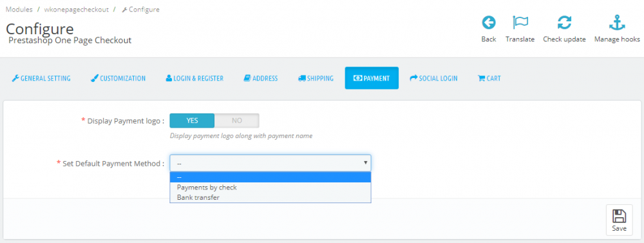Viewport: 644px width, 243px height.
Task: Click the 'Display payment logo along with payment name' hint
Action: click(x=241, y=136)
